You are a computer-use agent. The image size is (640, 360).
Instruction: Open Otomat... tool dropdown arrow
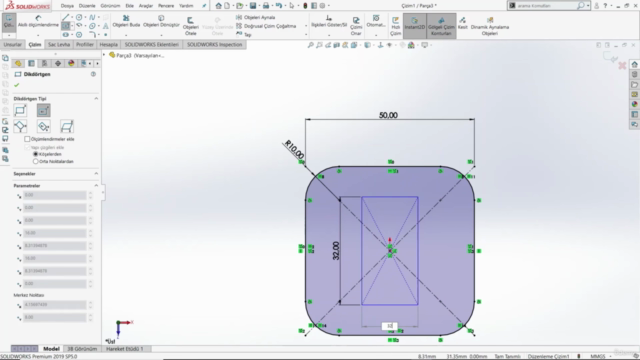pyautogui.click(x=376, y=35)
